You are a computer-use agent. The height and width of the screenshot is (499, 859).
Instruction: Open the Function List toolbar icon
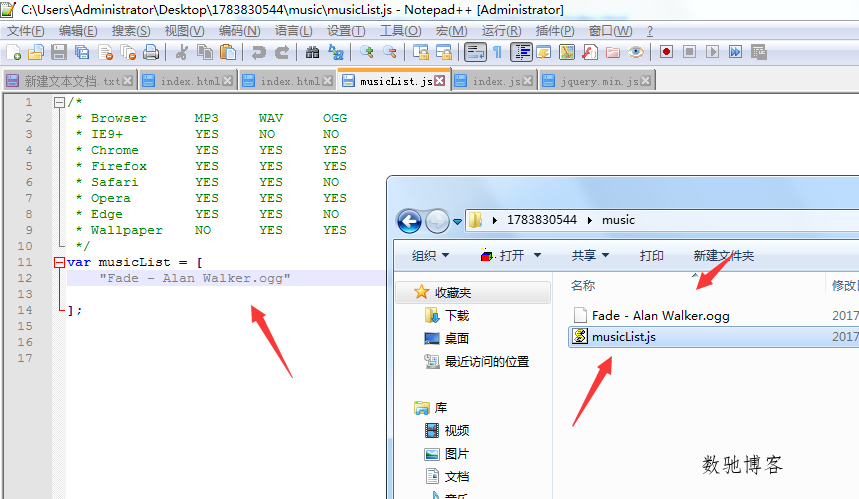coord(590,53)
